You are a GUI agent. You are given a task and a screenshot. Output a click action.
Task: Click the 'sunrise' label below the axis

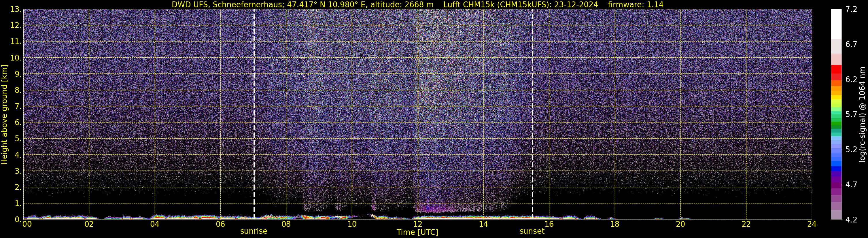pyautogui.click(x=254, y=231)
